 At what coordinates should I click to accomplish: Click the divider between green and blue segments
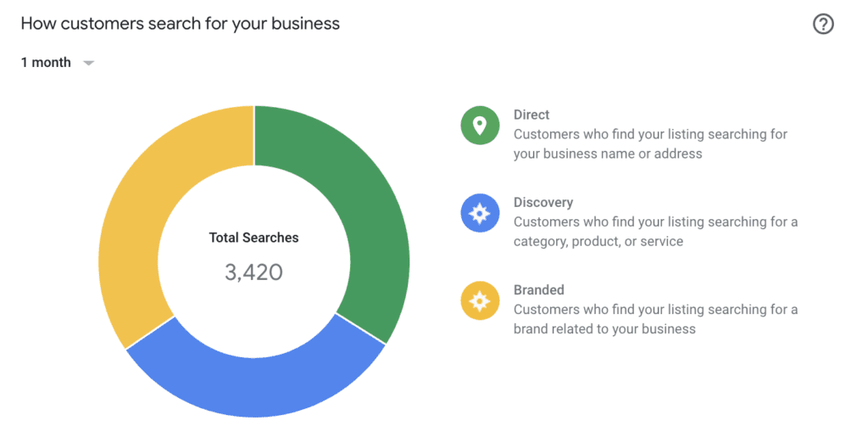click(360, 328)
